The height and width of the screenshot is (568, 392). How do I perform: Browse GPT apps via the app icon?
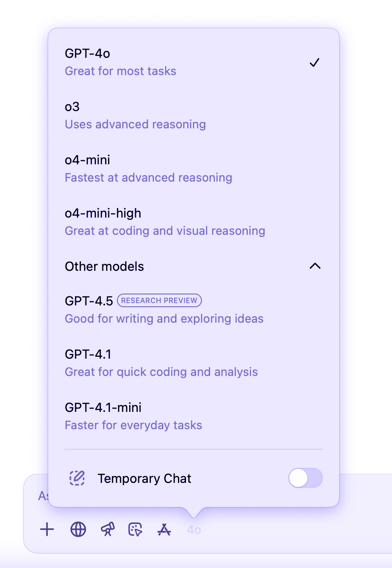(x=164, y=529)
